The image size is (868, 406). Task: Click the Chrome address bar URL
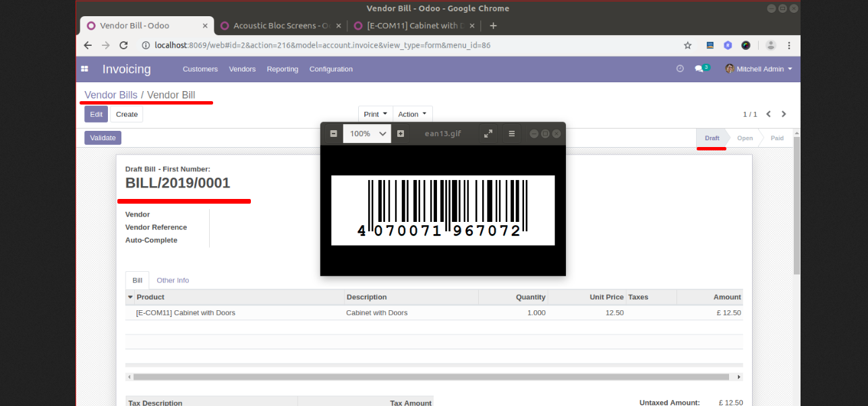(x=322, y=45)
